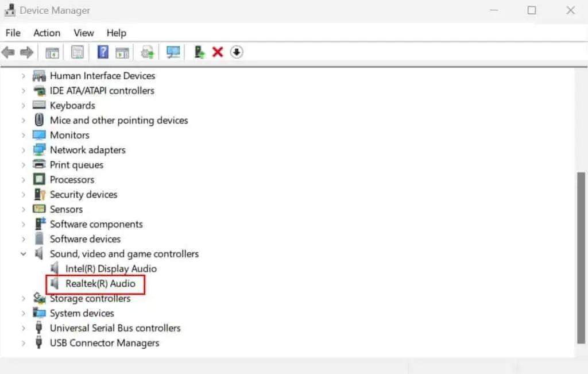Select the Realtek(R) Audio device

click(x=102, y=283)
